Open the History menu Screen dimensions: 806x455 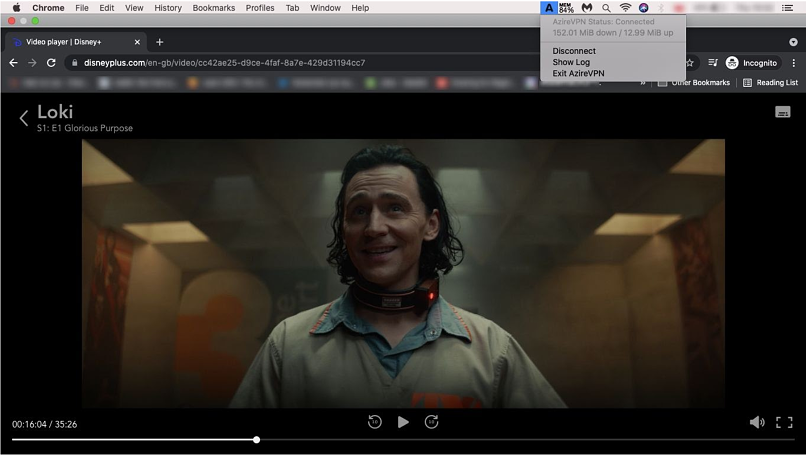click(x=168, y=8)
